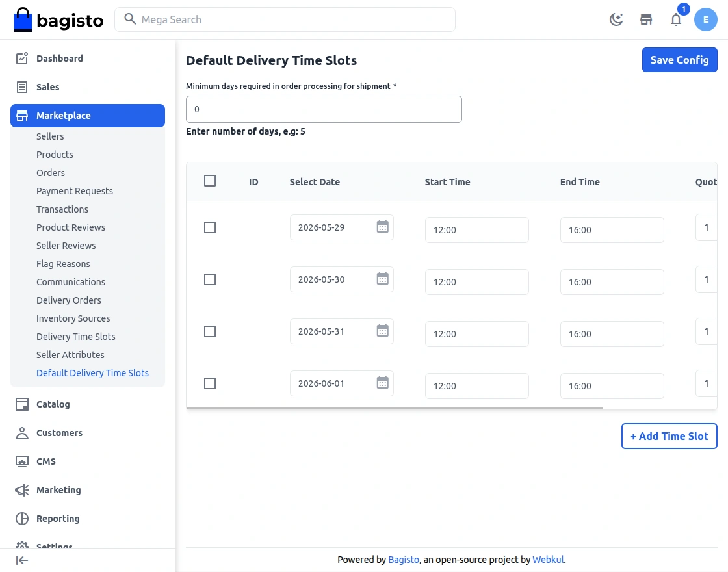Viewport: 728px width, 572px height.
Task: Go to Flag Reasons submenu
Action: [63, 264]
